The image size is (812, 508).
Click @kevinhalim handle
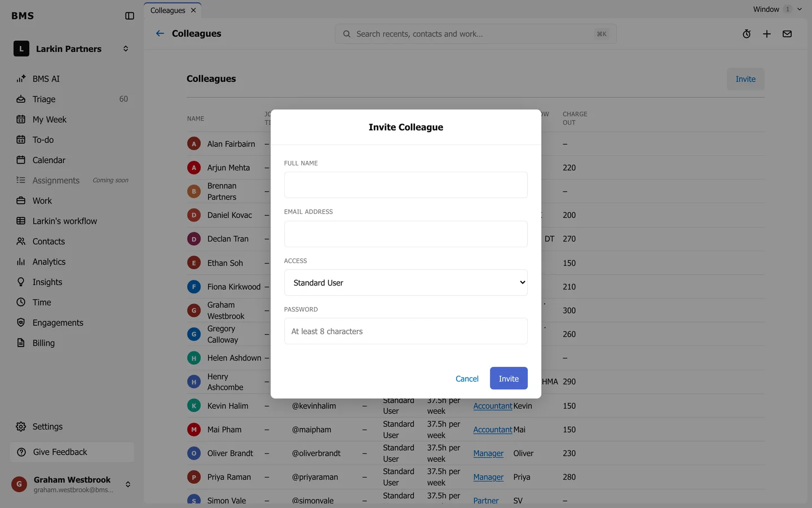point(314,406)
